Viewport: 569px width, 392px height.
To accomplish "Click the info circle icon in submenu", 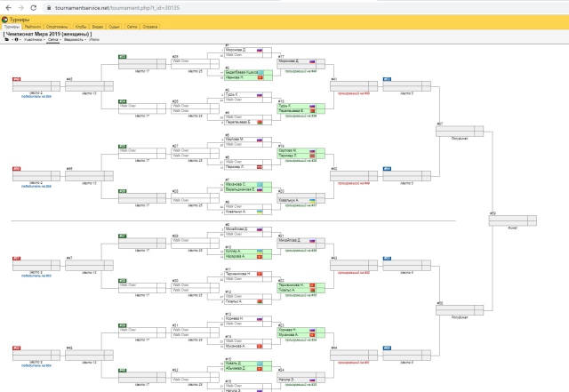I will click(16, 40).
